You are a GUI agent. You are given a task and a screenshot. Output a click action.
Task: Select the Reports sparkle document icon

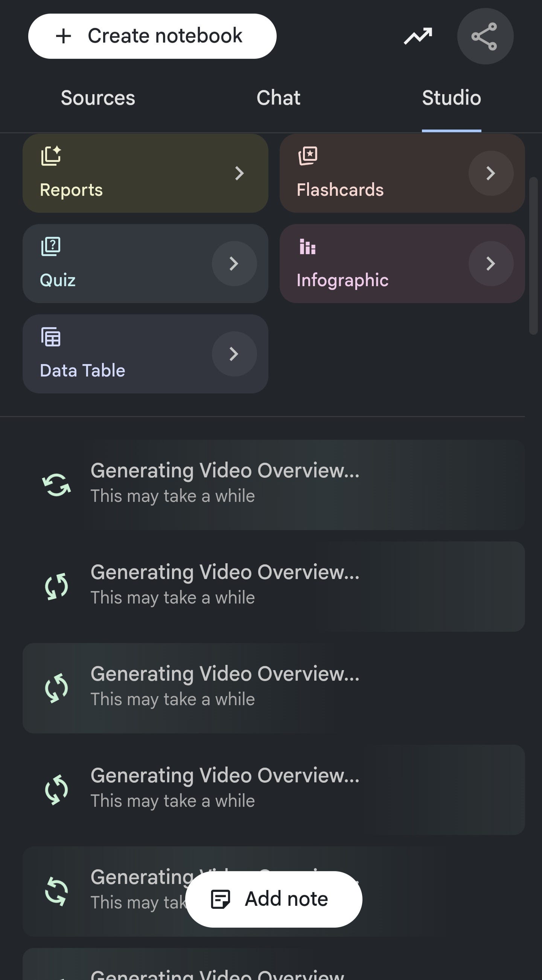(x=51, y=156)
